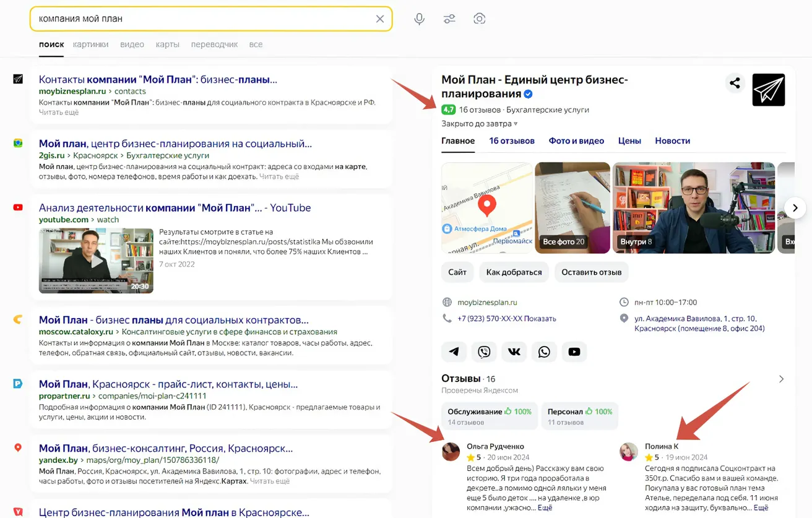This screenshot has width=812, height=518.
Task: Open the moybiznesplan.ru website link in card
Action: point(487,303)
